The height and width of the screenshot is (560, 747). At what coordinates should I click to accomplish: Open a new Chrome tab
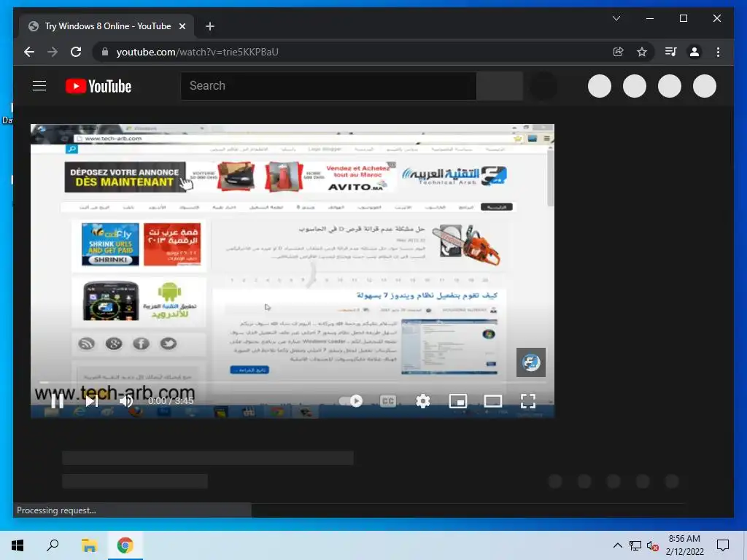209,26
